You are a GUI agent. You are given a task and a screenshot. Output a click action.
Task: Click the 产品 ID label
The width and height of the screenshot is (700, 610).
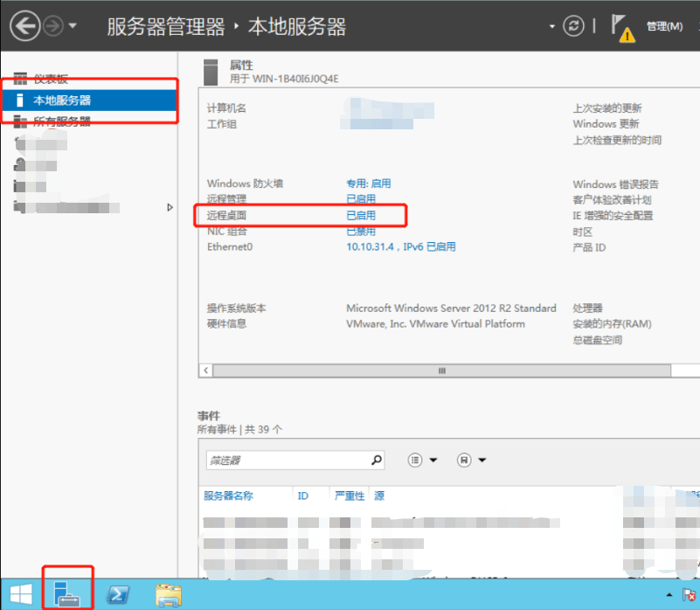tap(589, 247)
